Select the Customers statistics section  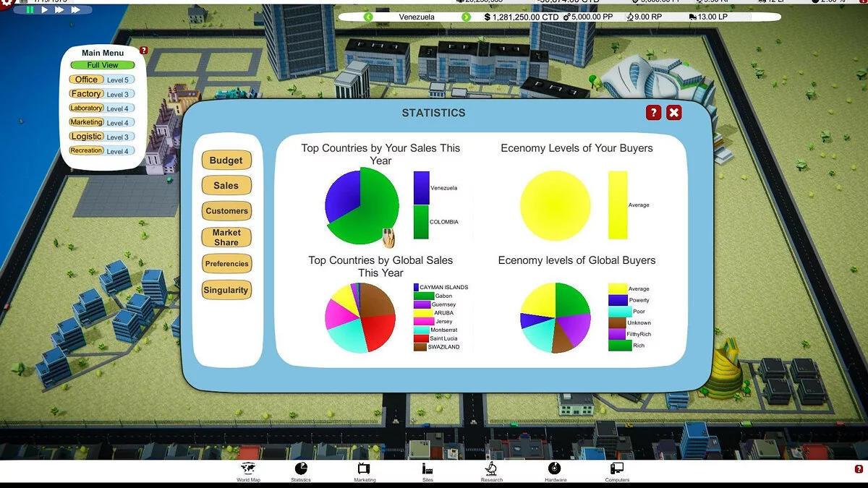pyautogui.click(x=226, y=211)
